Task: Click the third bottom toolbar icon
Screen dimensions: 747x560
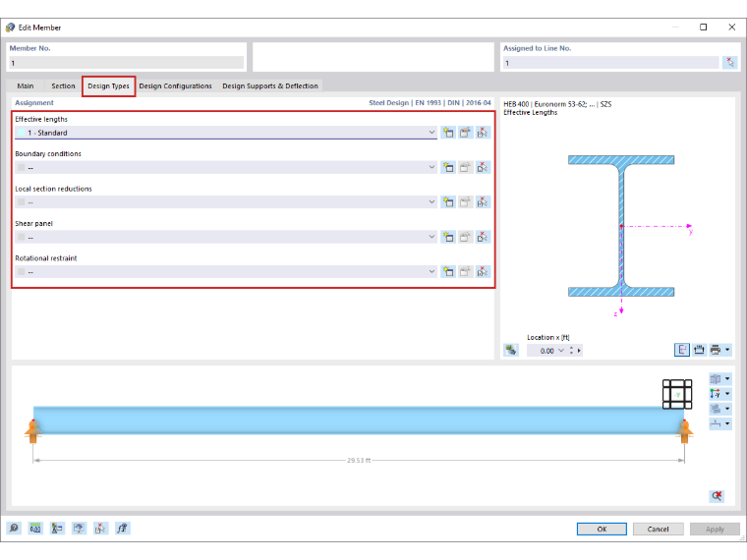Action: (57, 529)
